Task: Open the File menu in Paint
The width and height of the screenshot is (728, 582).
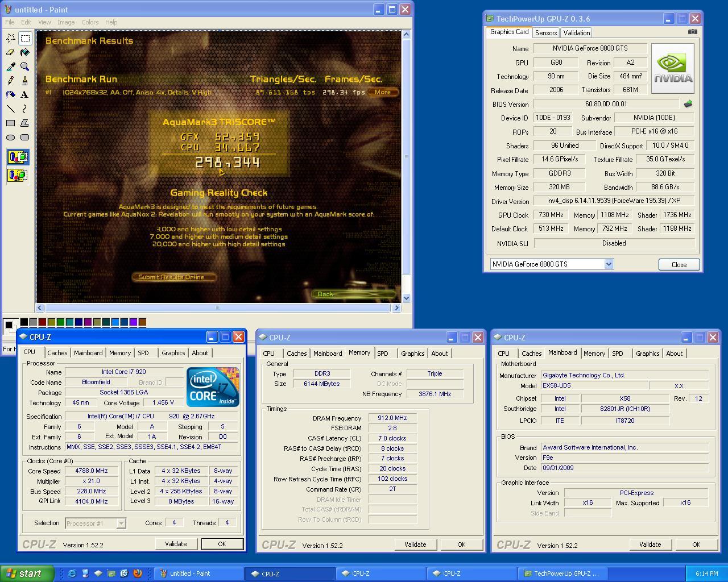Action: 10,22
